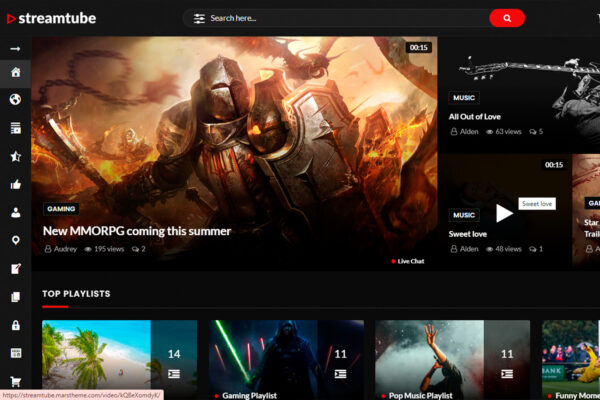The image size is (600, 400).
Task: Open the copy documents icon
Action: [x=16, y=297]
